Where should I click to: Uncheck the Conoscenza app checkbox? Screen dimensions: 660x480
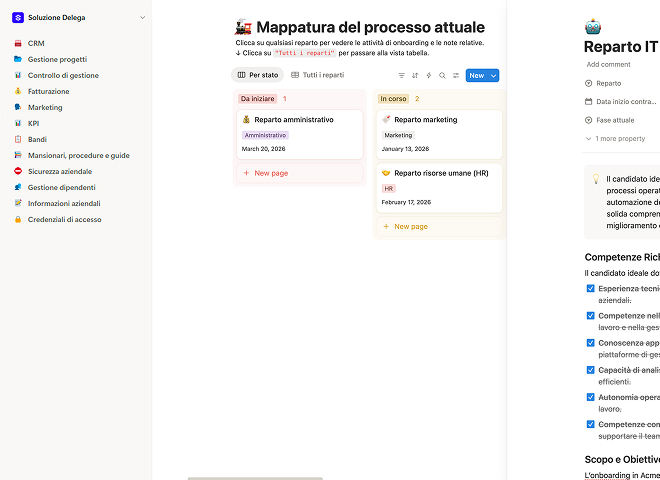(591, 343)
